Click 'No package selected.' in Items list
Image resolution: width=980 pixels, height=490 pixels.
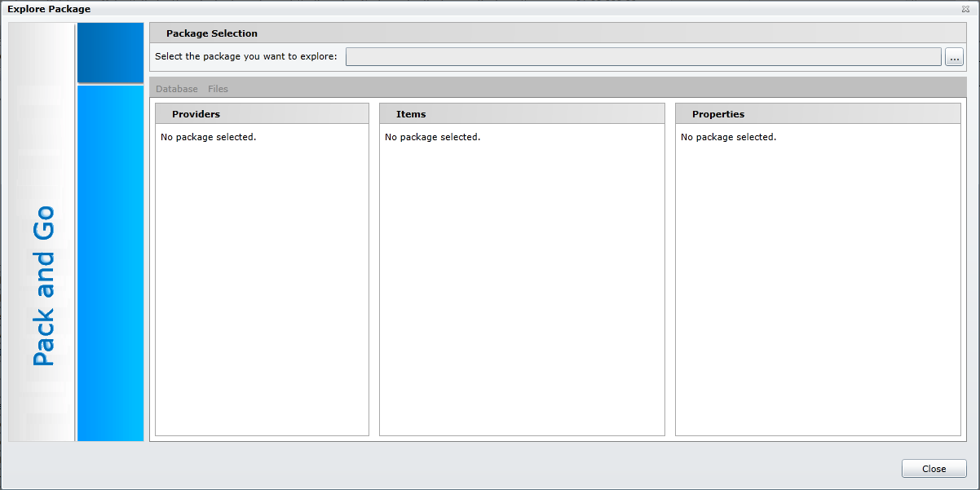click(x=432, y=137)
